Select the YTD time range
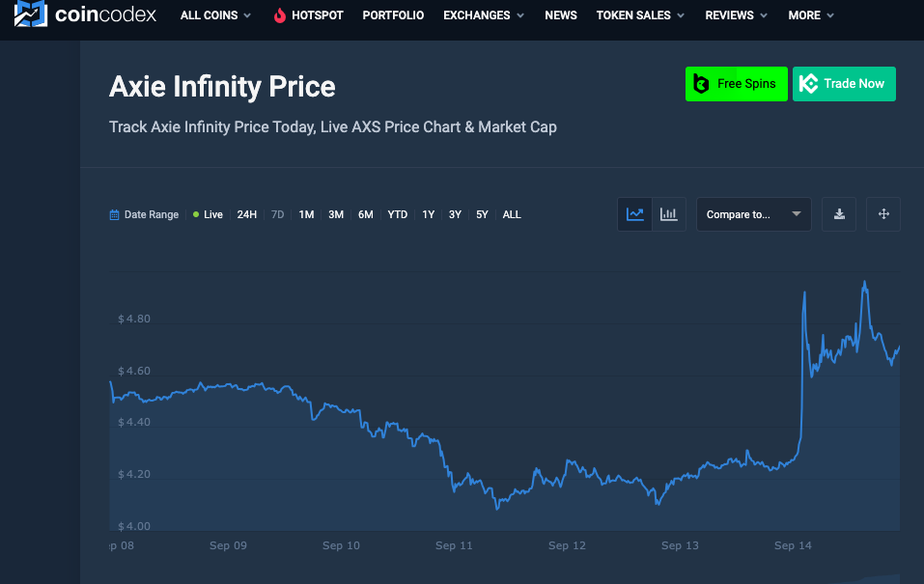This screenshot has width=924, height=584. pyautogui.click(x=398, y=214)
